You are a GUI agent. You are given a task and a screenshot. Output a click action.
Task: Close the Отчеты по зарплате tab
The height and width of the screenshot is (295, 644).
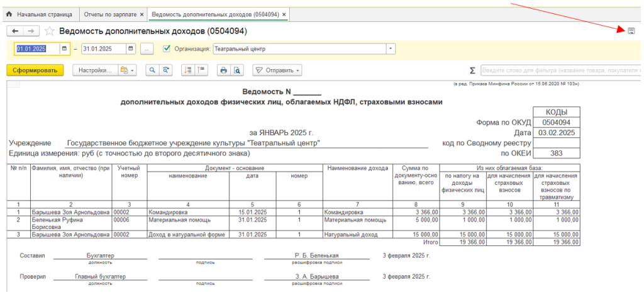coord(142,14)
